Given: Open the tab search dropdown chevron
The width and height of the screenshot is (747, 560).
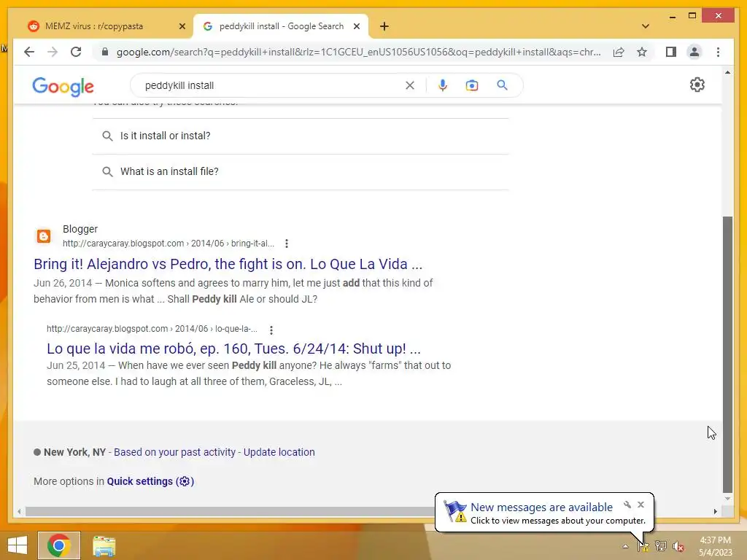Looking at the screenshot, I should click(646, 26).
